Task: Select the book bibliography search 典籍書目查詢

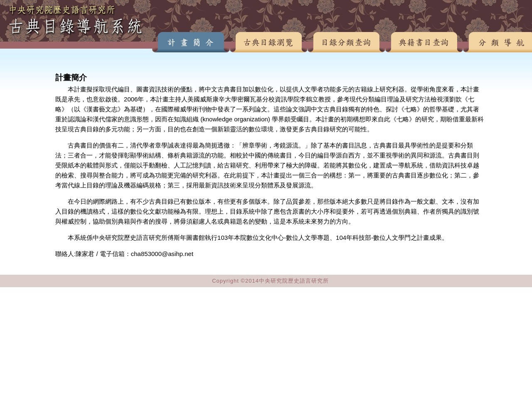Action: (424, 42)
